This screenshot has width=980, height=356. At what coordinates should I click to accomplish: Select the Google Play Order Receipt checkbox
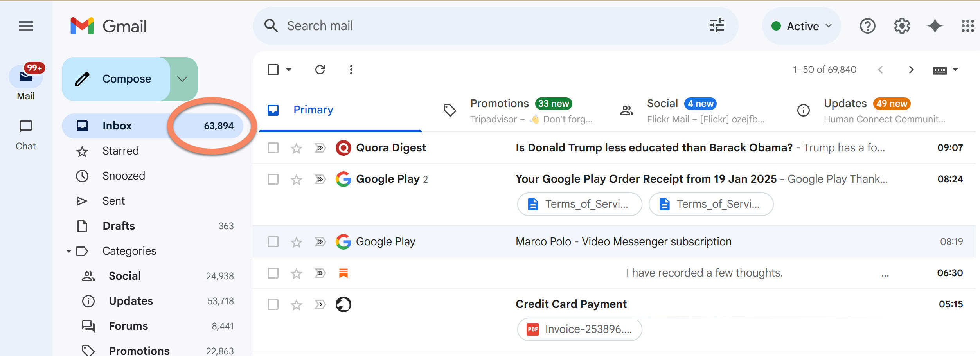(273, 179)
